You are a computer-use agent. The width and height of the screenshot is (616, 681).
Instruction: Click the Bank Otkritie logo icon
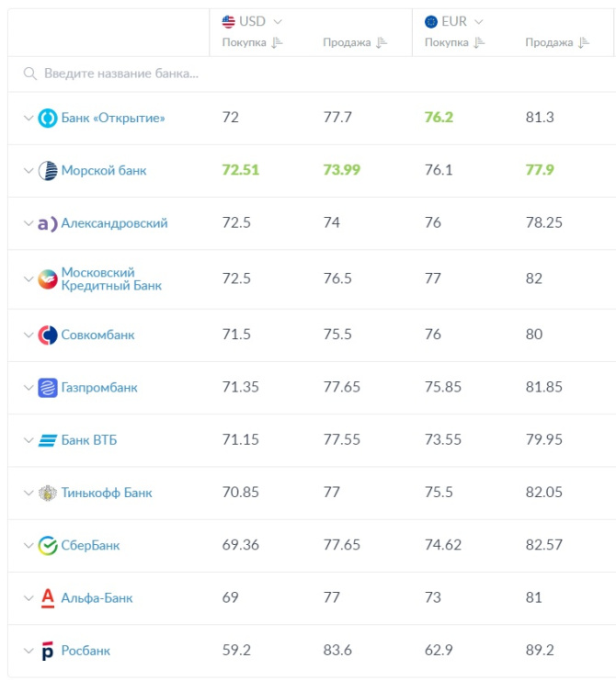coord(48,119)
